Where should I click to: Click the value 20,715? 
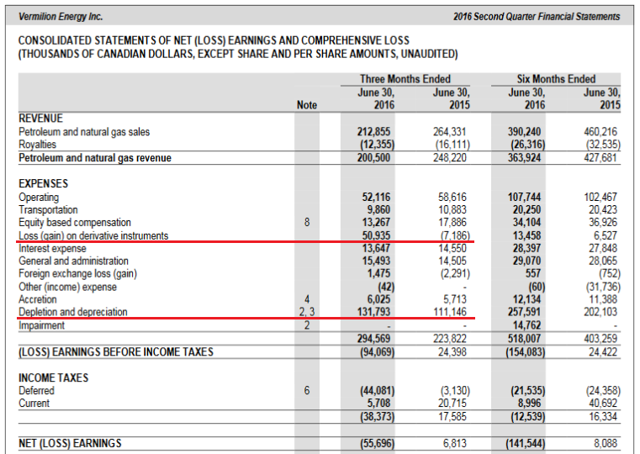pyautogui.click(x=452, y=403)
